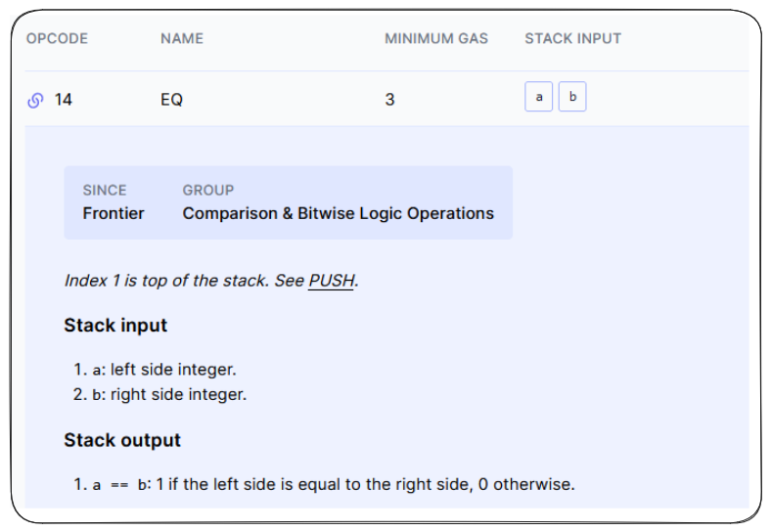The width and height of the screenshot is (771, 532).
Task: Click the 'a == b' code in stack output
Action: point(119,485)
